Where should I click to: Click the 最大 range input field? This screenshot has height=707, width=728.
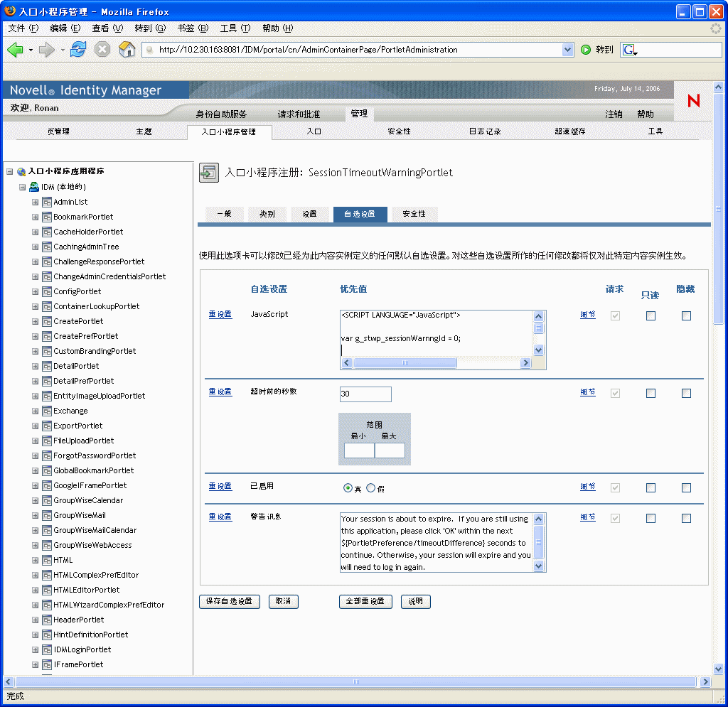390,450
